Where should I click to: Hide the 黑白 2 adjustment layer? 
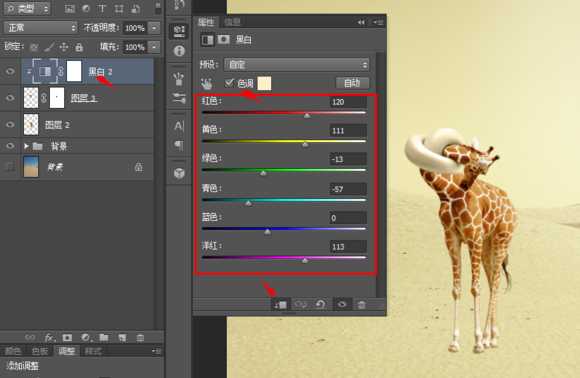click(x=10, y=71)
